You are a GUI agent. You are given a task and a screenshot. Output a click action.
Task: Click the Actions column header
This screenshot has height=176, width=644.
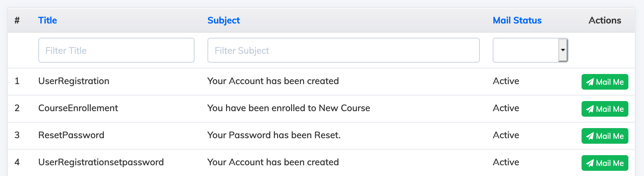point(605,20)
